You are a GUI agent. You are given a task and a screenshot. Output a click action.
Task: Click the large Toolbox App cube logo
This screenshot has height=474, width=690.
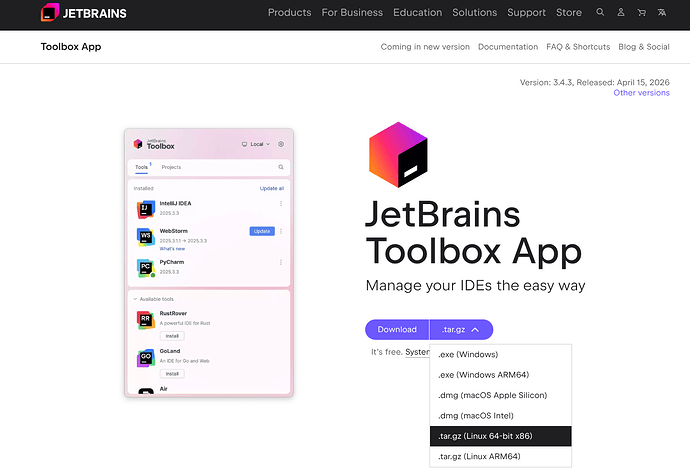(398, 154)
